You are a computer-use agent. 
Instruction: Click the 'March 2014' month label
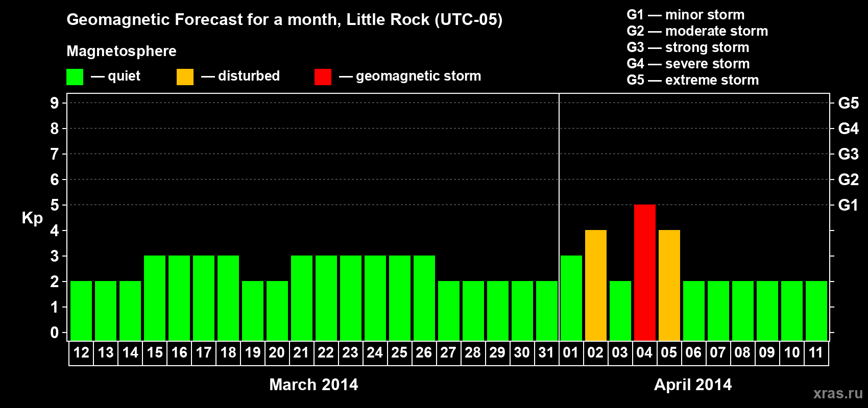[x=314, y=385]
